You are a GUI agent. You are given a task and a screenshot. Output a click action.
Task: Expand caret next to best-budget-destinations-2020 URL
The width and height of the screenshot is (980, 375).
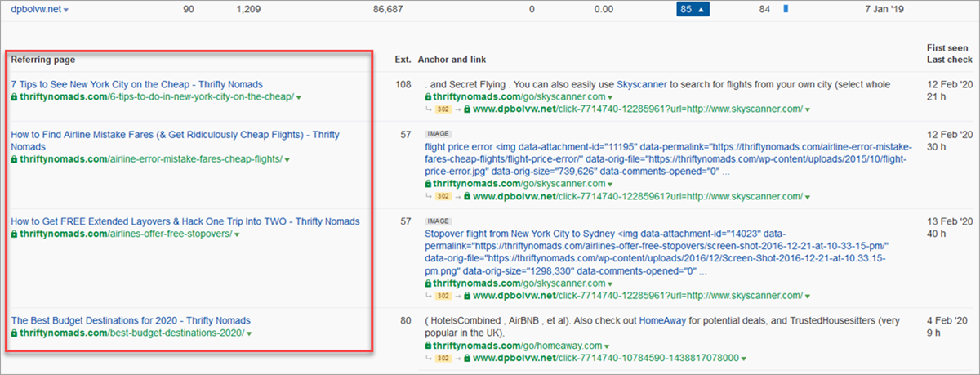pyautogui.click(x=249, y=334)
